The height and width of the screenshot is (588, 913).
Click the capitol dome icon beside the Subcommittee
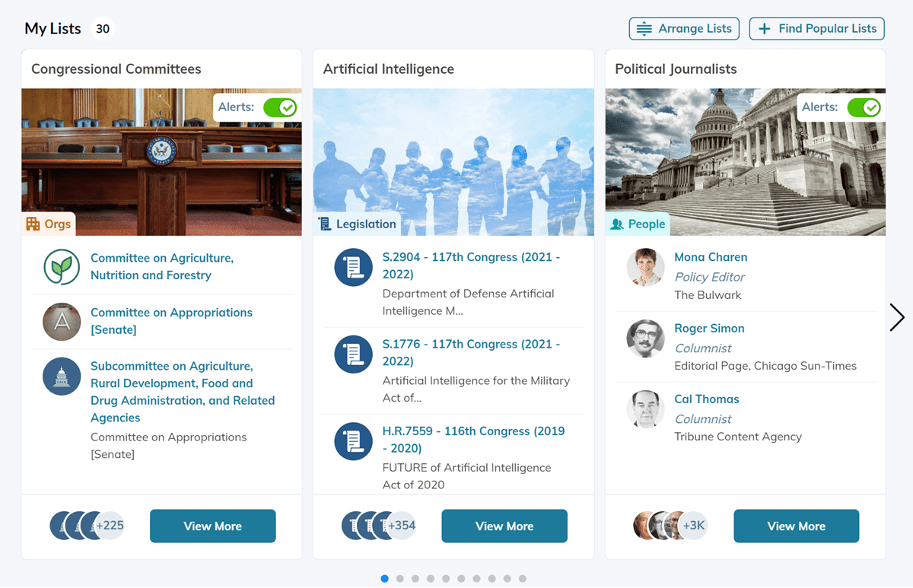62,377
